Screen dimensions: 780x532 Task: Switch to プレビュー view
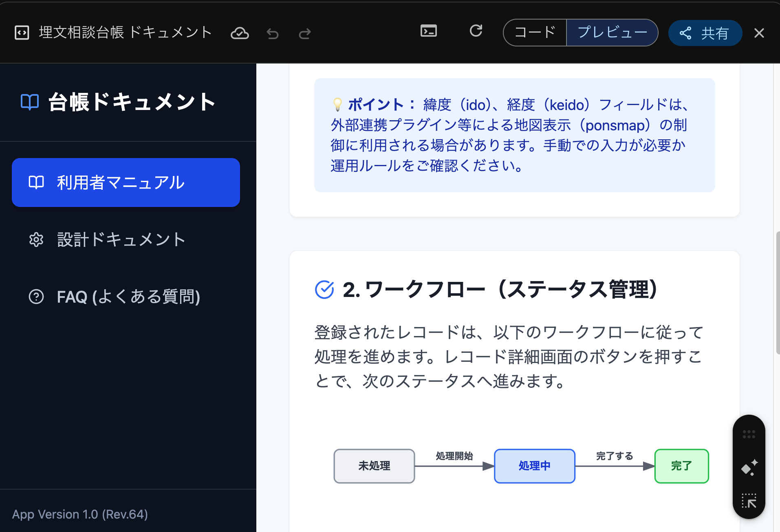[x=612, y=33]
